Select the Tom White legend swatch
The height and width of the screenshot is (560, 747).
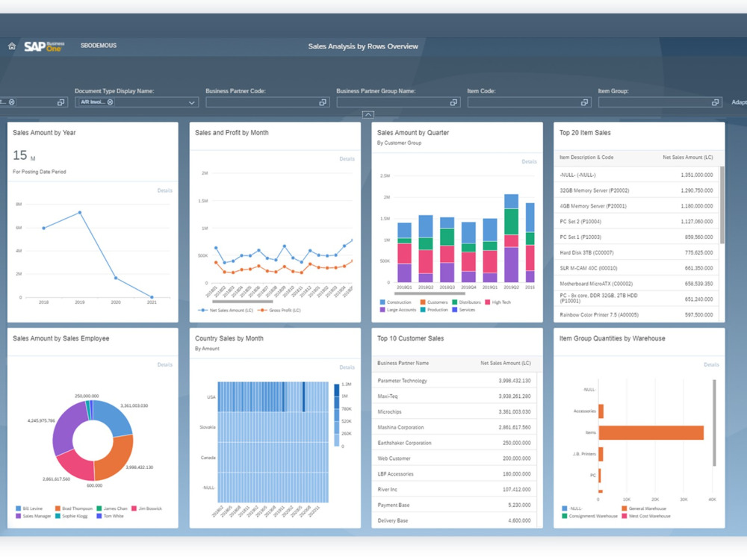pos(99,516)
